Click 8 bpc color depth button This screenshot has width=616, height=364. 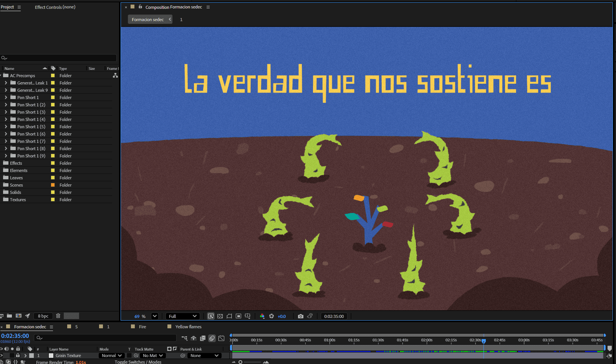click(x=43, y=316)
